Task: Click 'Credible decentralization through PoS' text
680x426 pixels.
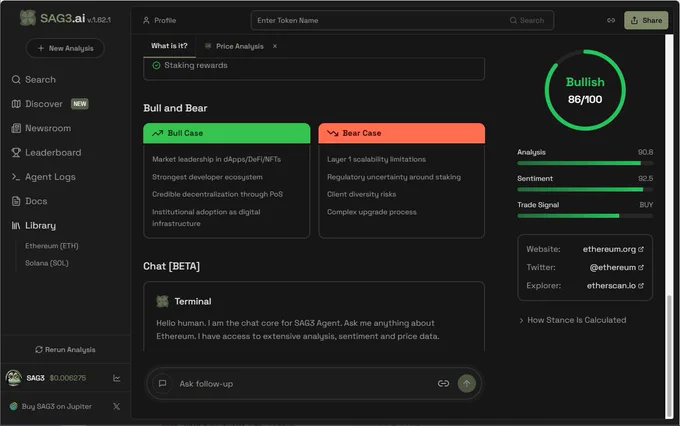Action: tap(217, 194)
